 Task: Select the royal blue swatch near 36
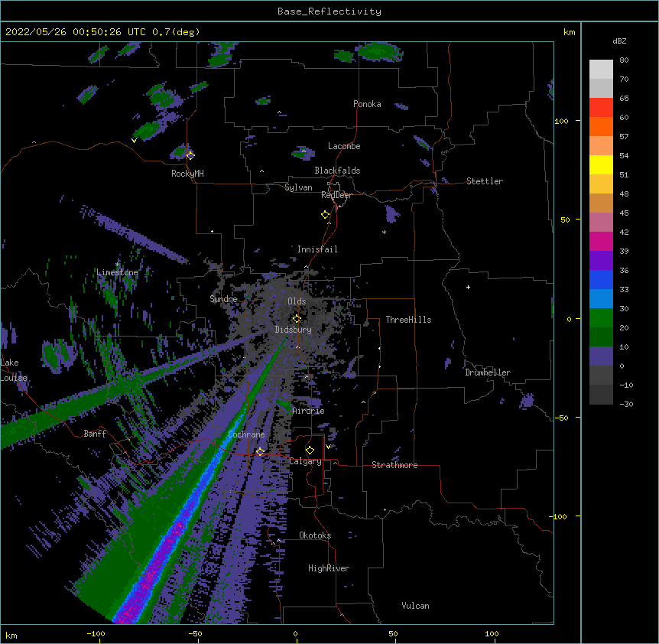(601, 279)
